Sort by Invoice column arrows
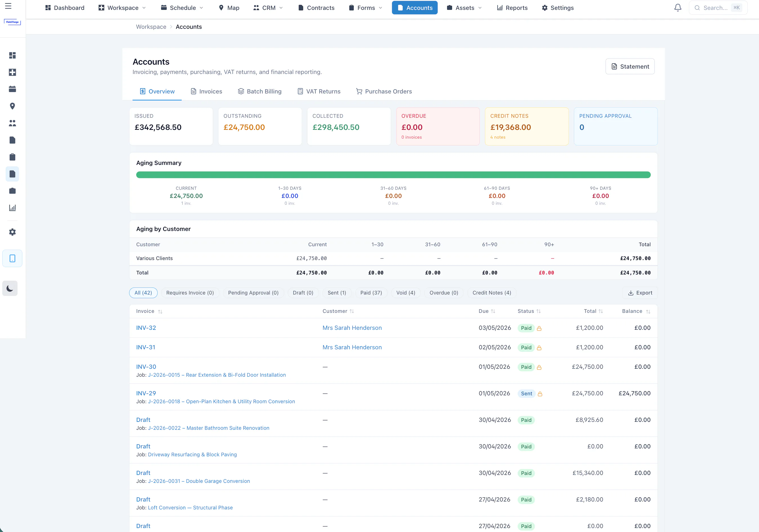Image resolution: width=759 pixels, height=532 pixels. pos(160,311)
